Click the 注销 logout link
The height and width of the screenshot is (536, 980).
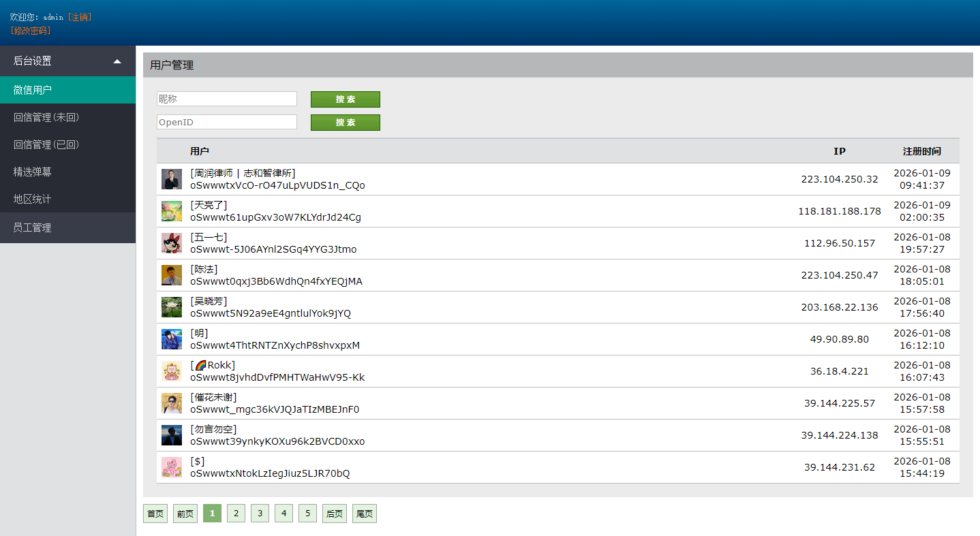point(80,17)
